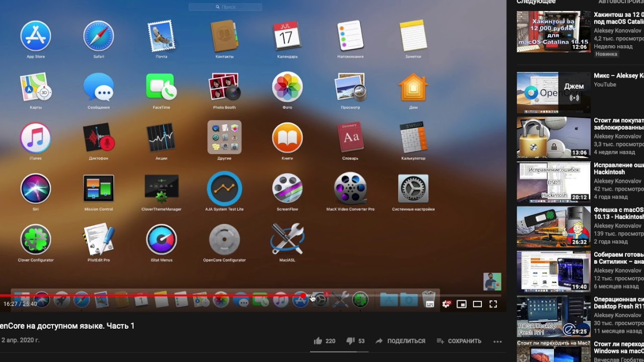The height and width of the screenshot is (362, 644).
Task: Open Исправление ошибок Hackintosh video title
Action: [619, 168]
